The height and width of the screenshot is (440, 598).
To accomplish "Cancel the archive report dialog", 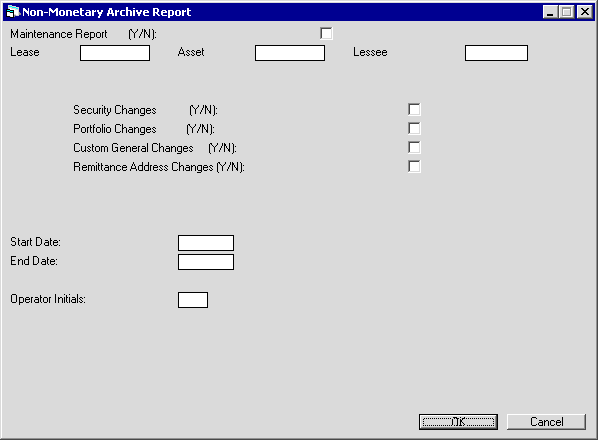I will [x=546, y=422].
